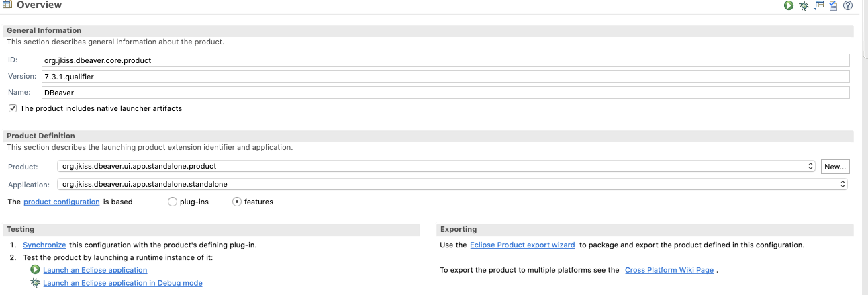This screenshot has height=295, width=868.
Task: Click the Overview form icon beside the title
Action: (8, 5)
